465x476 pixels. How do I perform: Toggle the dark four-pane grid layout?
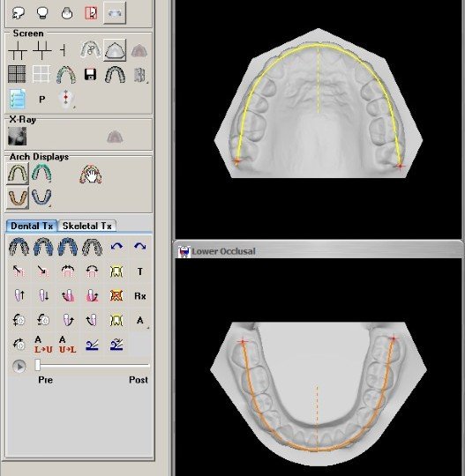[17, 74]
